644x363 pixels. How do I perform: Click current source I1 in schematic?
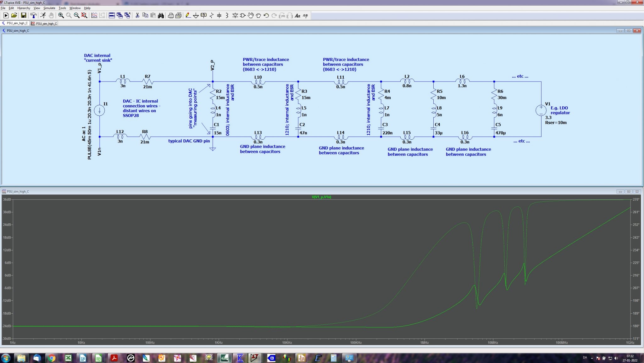point(100,110)
